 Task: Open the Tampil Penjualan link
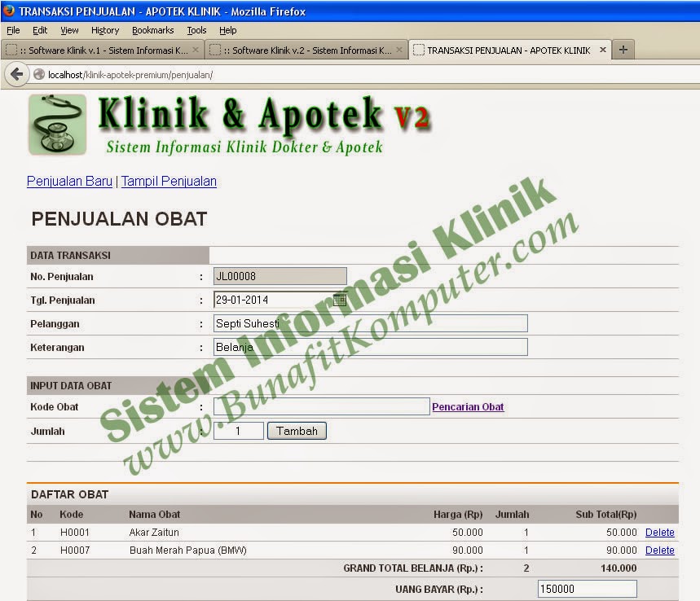point(169,181)
